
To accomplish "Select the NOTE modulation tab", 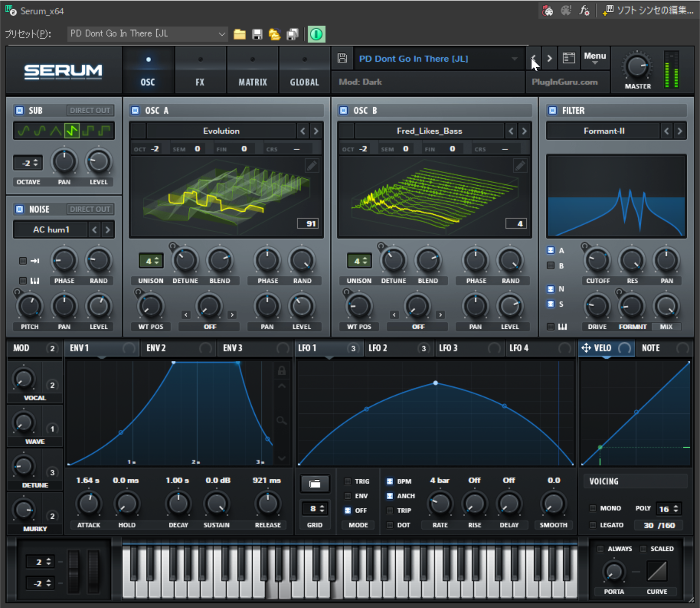I will (x=665, y=348).
